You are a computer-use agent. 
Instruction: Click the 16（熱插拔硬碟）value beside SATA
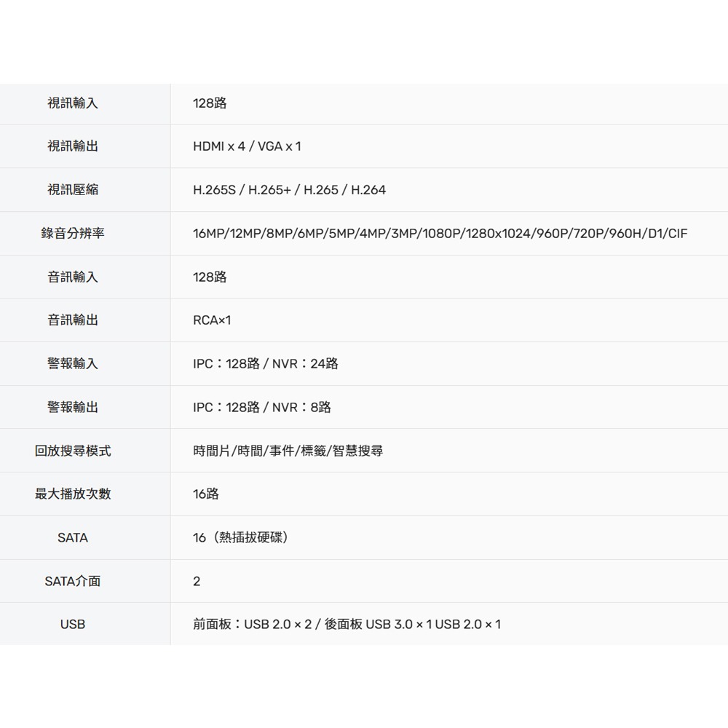[240, 538]
